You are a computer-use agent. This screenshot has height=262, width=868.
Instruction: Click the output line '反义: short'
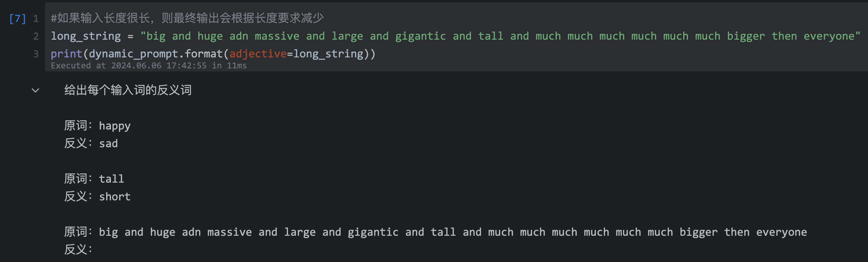(x=97, y=197)
